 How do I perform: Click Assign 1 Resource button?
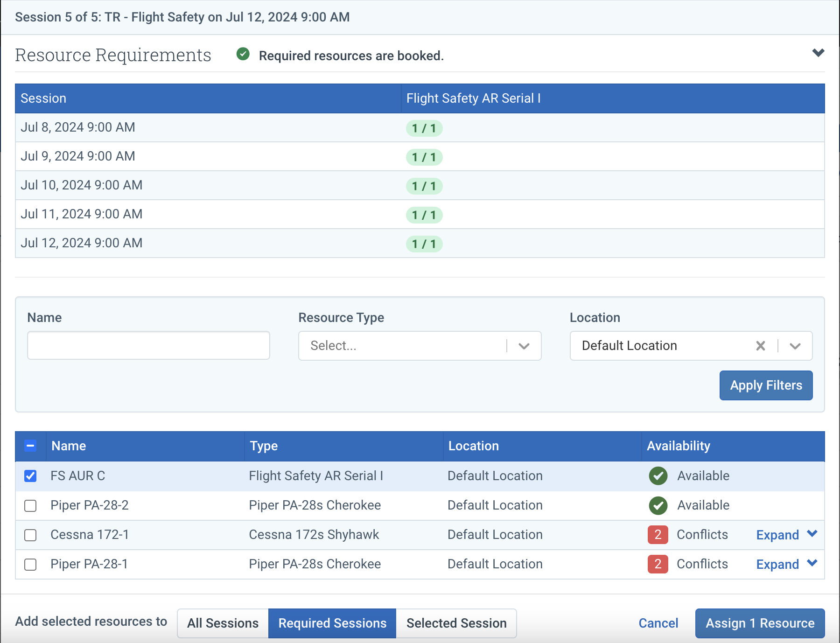click(x=760, y=623)
